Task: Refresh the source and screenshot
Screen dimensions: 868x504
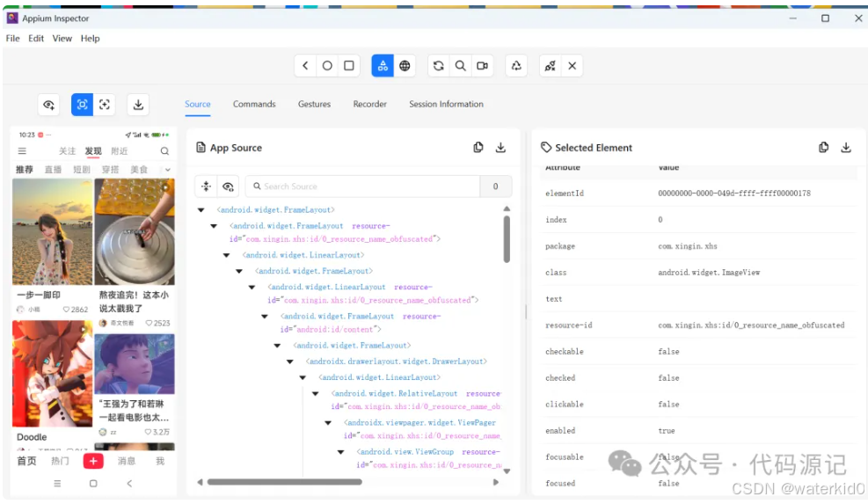Action: tap(439, 66)
